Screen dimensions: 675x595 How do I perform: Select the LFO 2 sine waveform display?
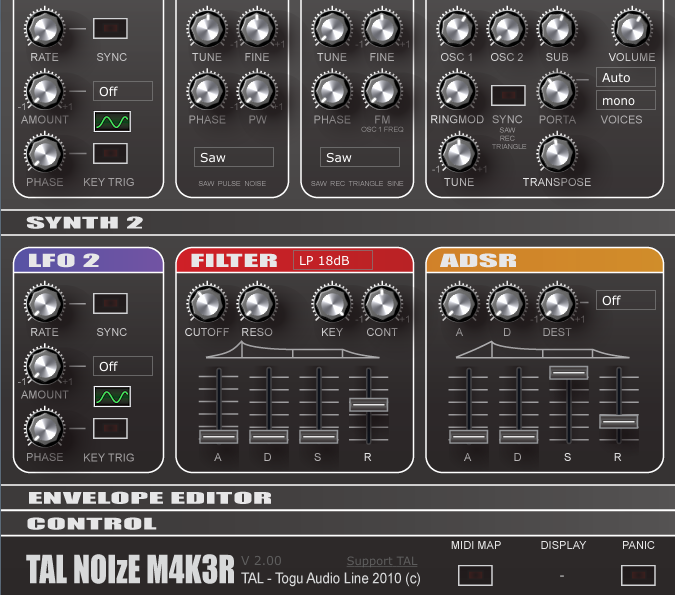tap(112, 397)
